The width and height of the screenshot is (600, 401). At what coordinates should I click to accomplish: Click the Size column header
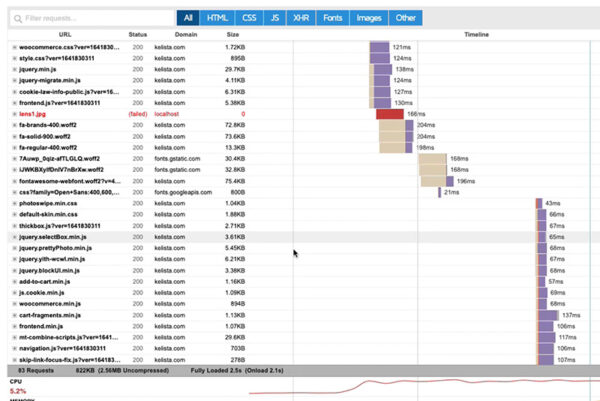click(x=232, y=35)
